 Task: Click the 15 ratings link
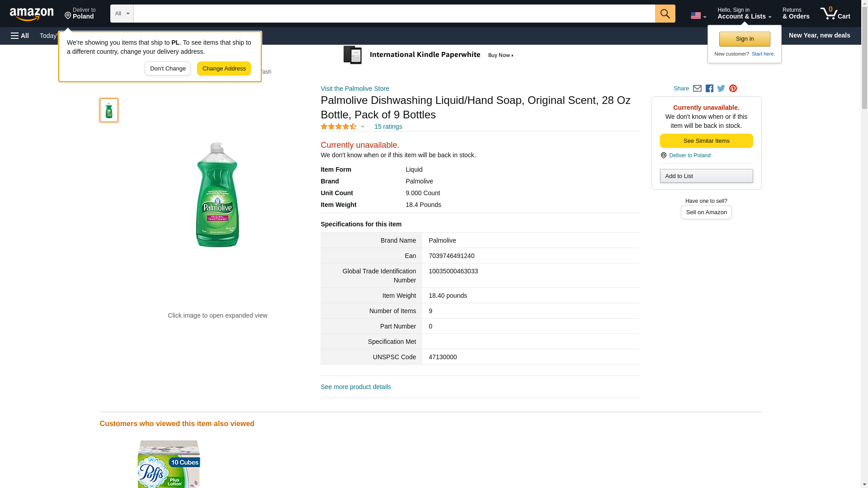coord(388,127)
